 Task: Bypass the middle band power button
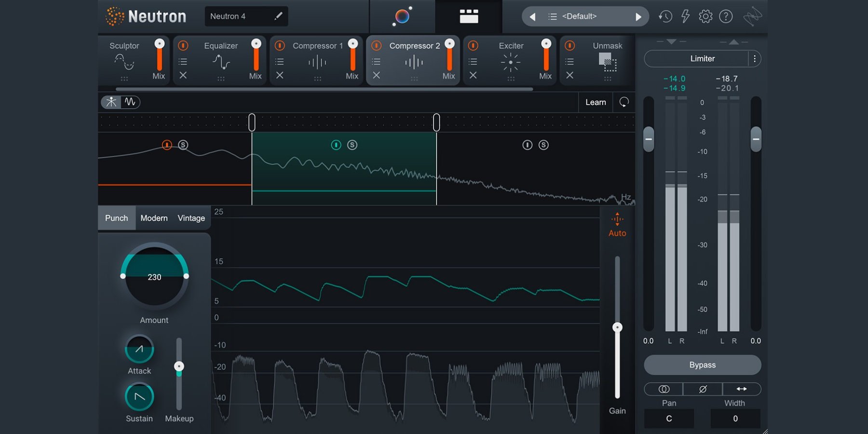click(x=336, y=145)
